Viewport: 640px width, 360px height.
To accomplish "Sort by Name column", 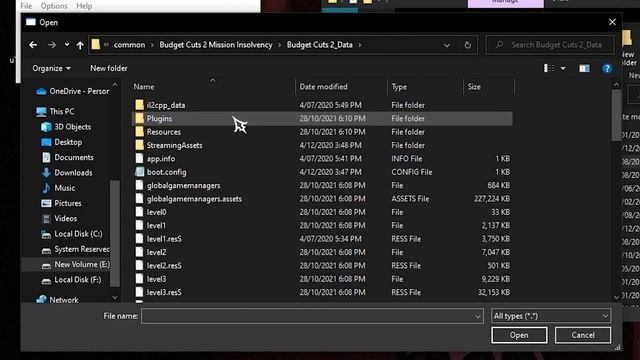I will tap(144, 87).
